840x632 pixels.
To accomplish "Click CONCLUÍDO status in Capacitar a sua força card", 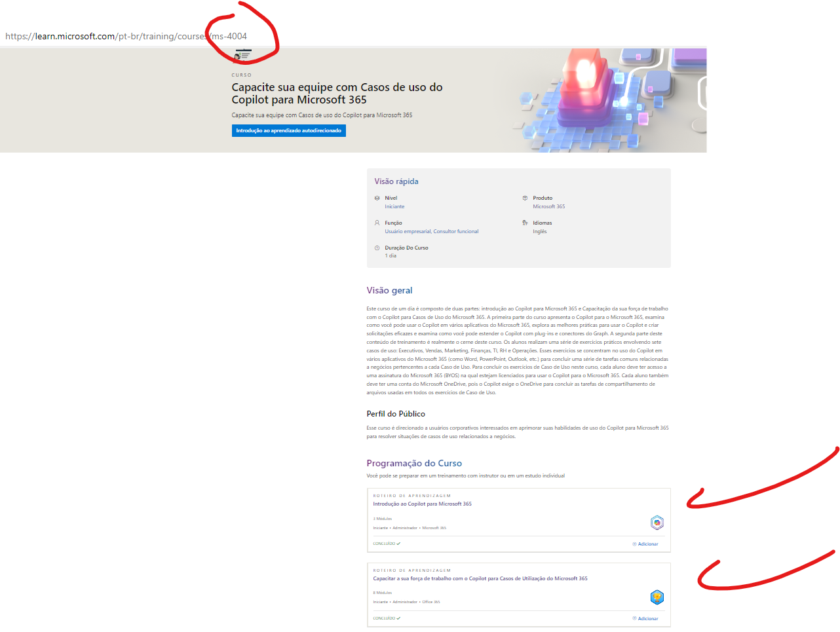I will coord(384,618).
